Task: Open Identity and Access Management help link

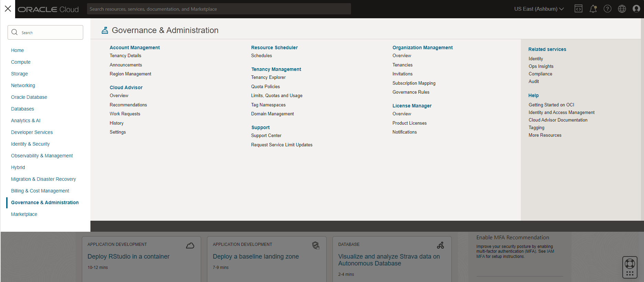Action: click(561, 113)
